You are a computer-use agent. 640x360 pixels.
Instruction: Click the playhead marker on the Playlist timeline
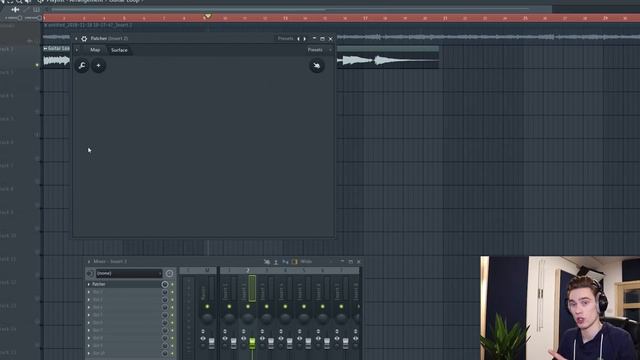(208, 16)
